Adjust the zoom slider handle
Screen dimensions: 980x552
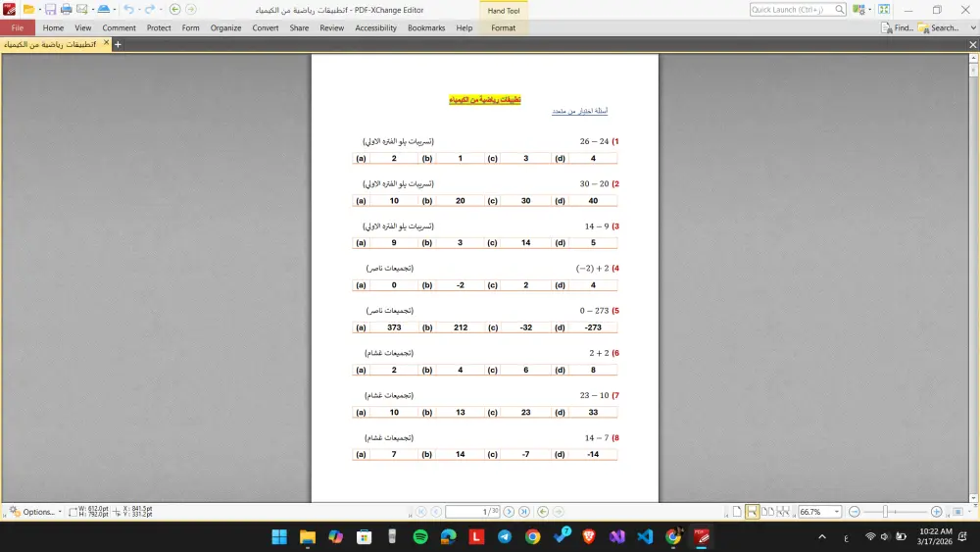point(885,512)
